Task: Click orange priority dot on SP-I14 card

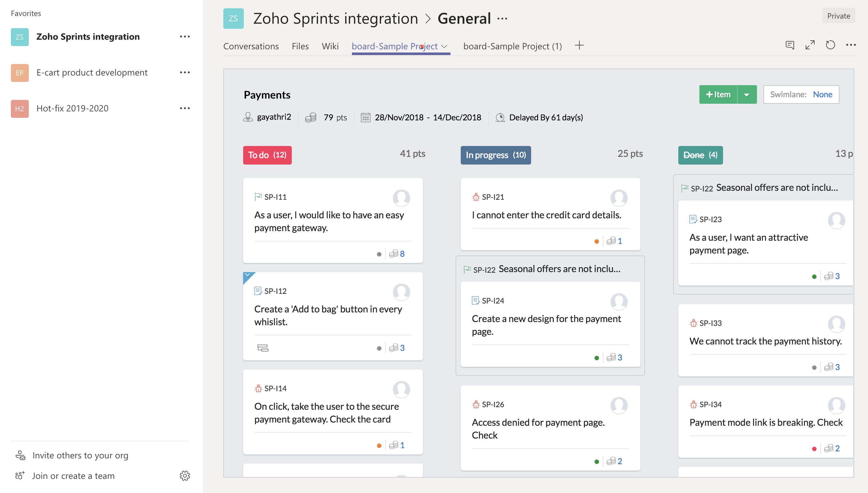Action: coord(379,446)
